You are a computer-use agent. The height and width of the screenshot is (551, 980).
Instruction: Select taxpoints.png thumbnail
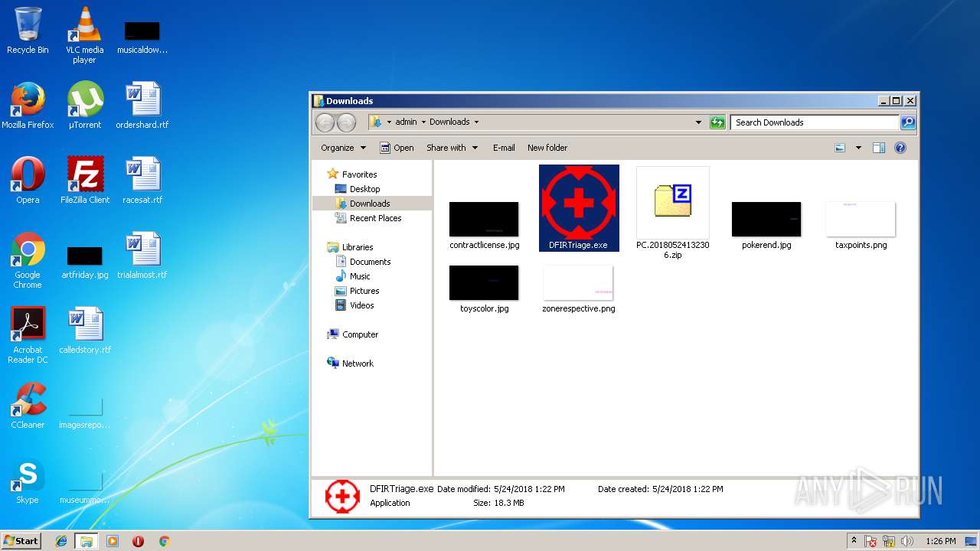pyautogui.click(x=861, y=226)
